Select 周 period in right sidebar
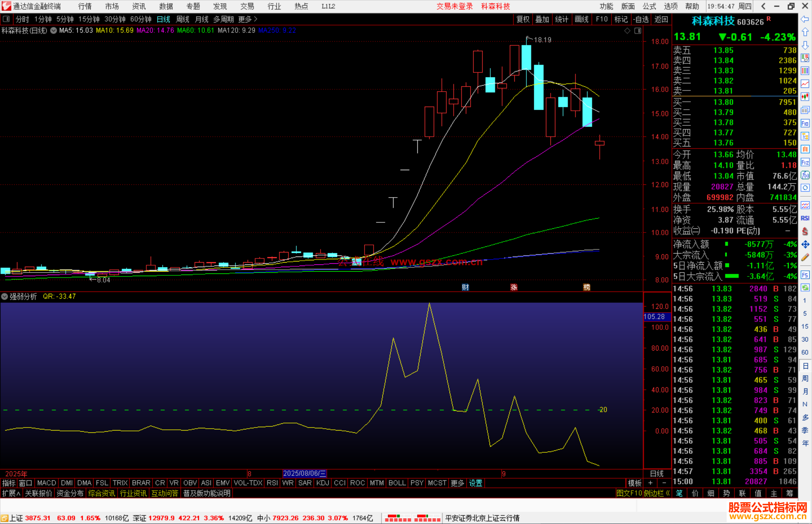This screenshot has width=812, height=524. point(805,378)
